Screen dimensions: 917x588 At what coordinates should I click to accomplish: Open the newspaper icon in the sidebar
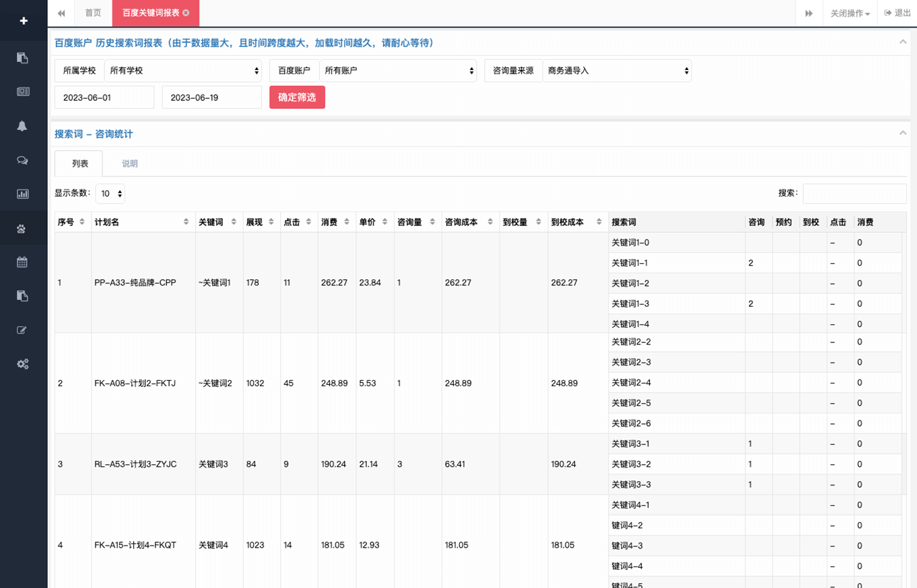(x=23, y=91)
